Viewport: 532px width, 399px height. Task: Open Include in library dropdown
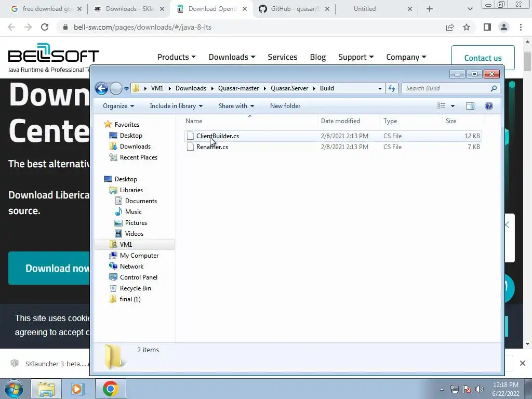click(176, 106)
